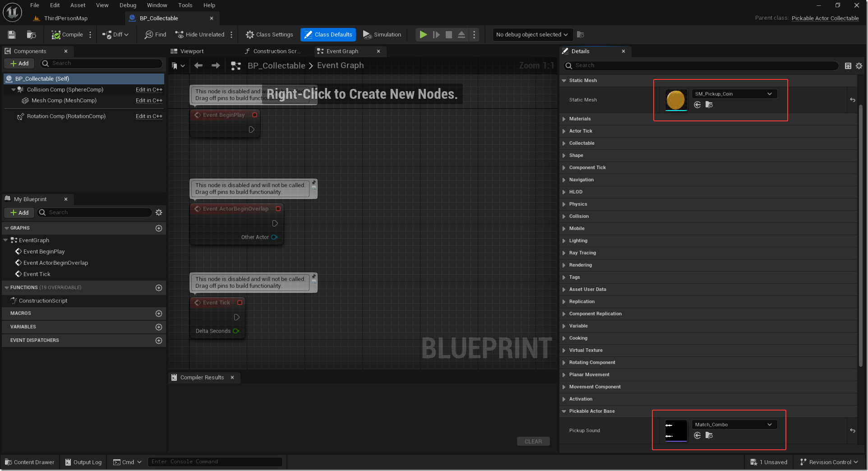Navigate forward in graph history
The width and height of the screenshot is (868, 471).
(x=216, y=66)
